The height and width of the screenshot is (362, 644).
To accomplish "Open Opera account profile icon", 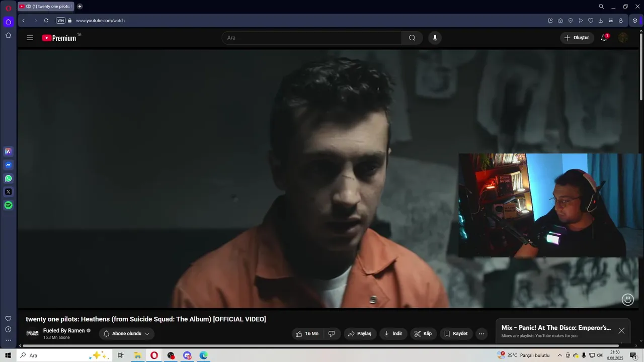I will [x=621, y=21].
